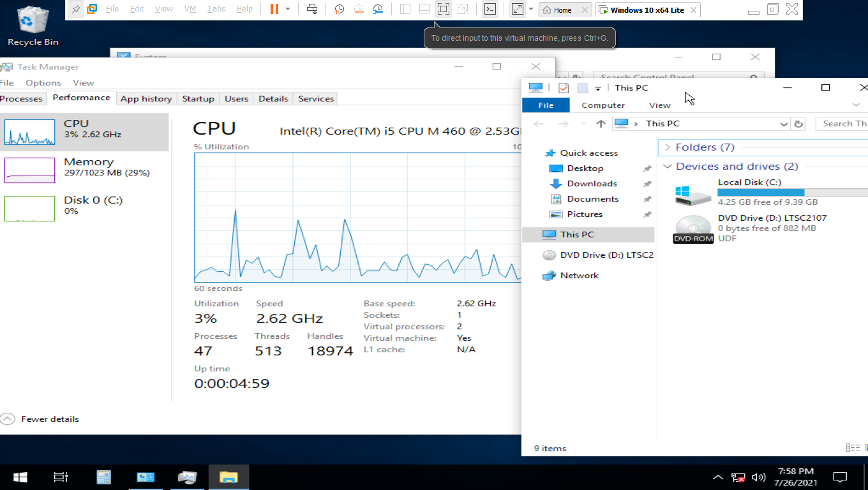Go forward in File Explorer
The width and height of the screenshot is (868, 490).
click(563, 124)
